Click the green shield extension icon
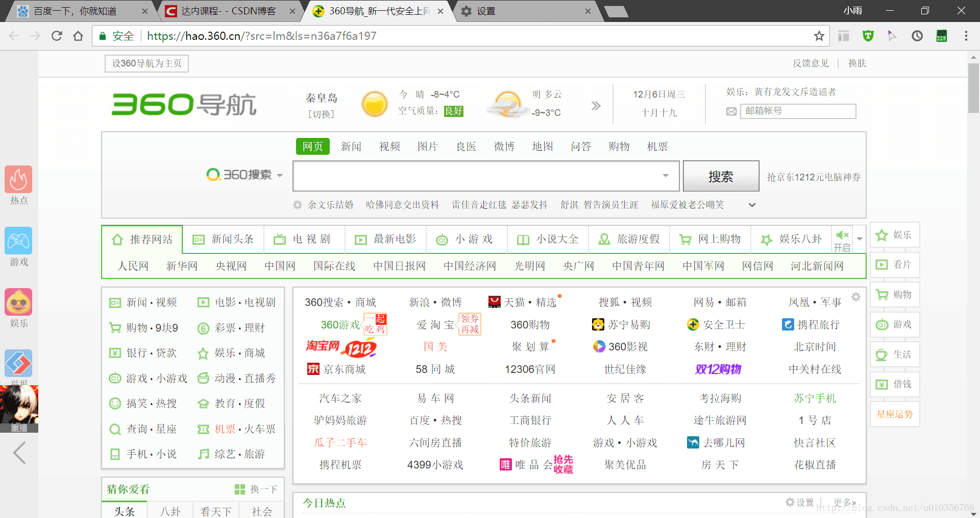Viewport: 980px width, 518px height. 868,36
